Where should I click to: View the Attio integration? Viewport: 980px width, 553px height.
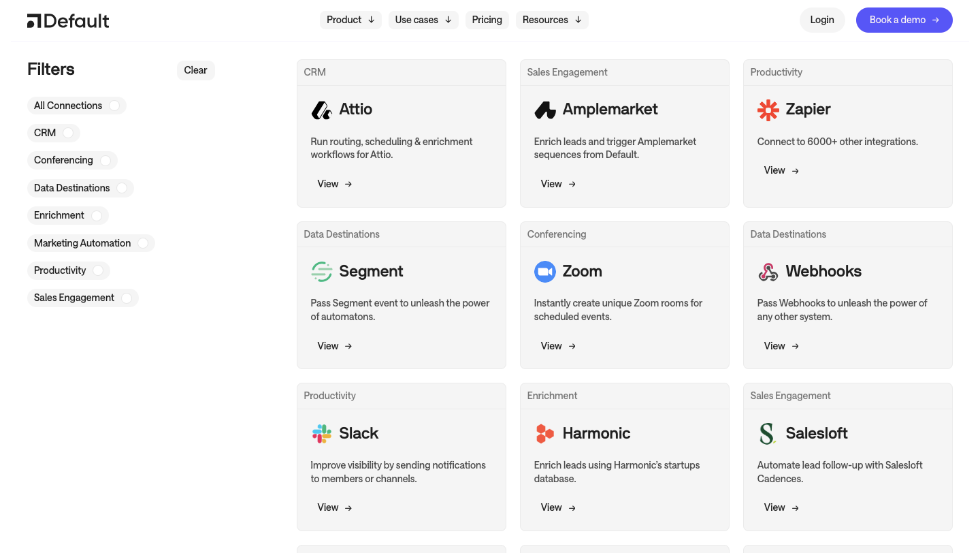tap(335, 184)
